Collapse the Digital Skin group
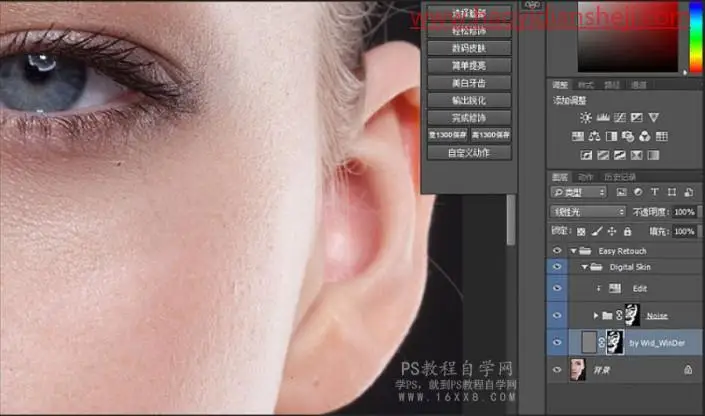 point(584,267)
